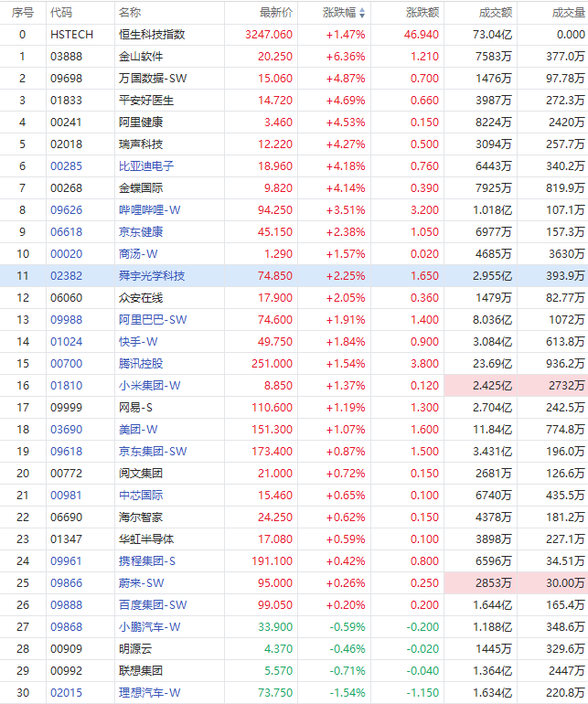Select the 明源云 row name

[135, 649]
